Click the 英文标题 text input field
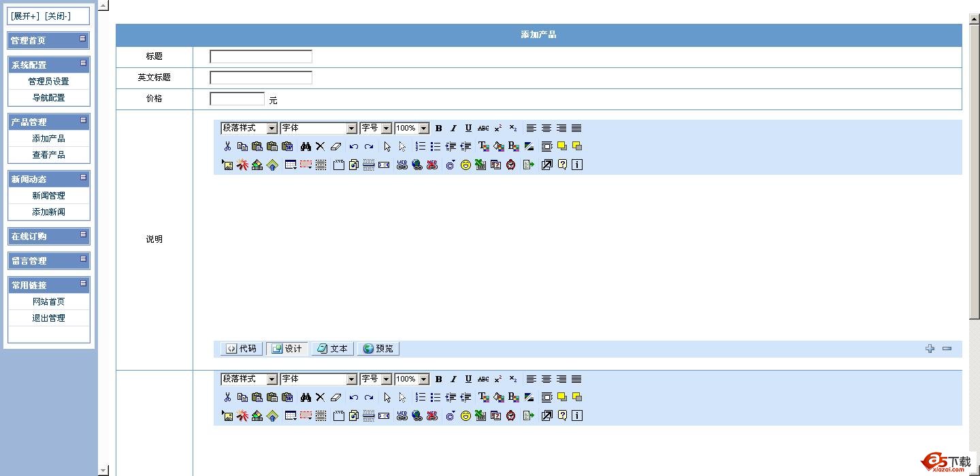 [x=261, y=78]
